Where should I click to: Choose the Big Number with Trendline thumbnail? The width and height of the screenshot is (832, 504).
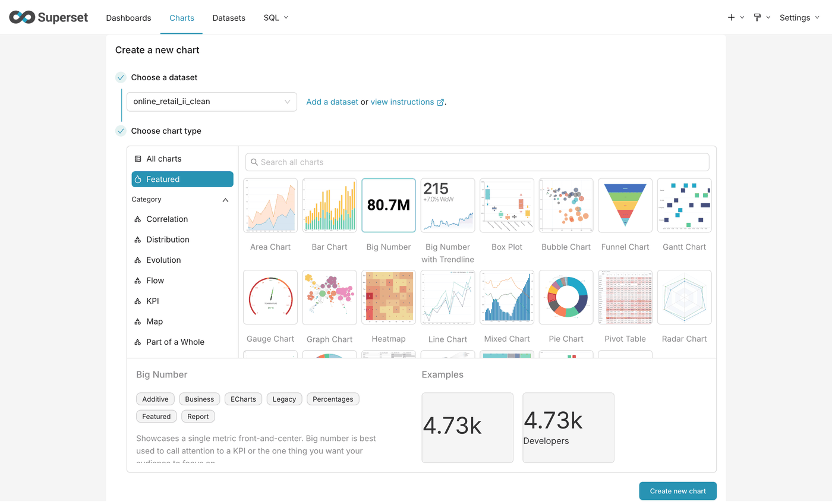pyautogui.click(x=447, y=205)
